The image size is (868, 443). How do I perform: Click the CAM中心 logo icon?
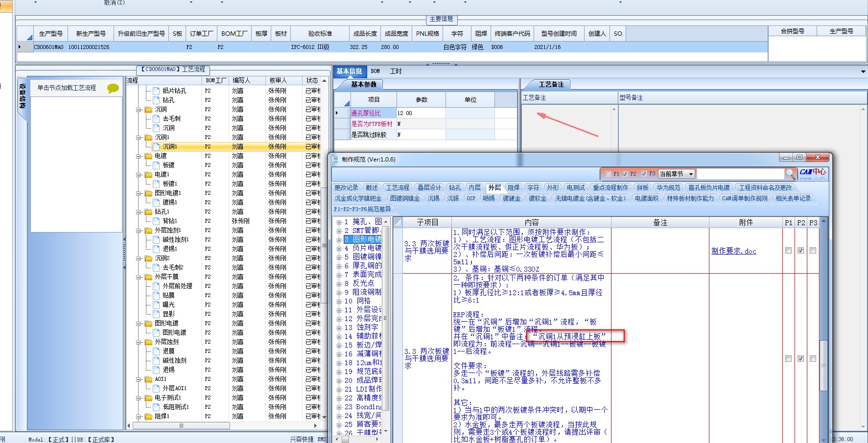point(812,173)
